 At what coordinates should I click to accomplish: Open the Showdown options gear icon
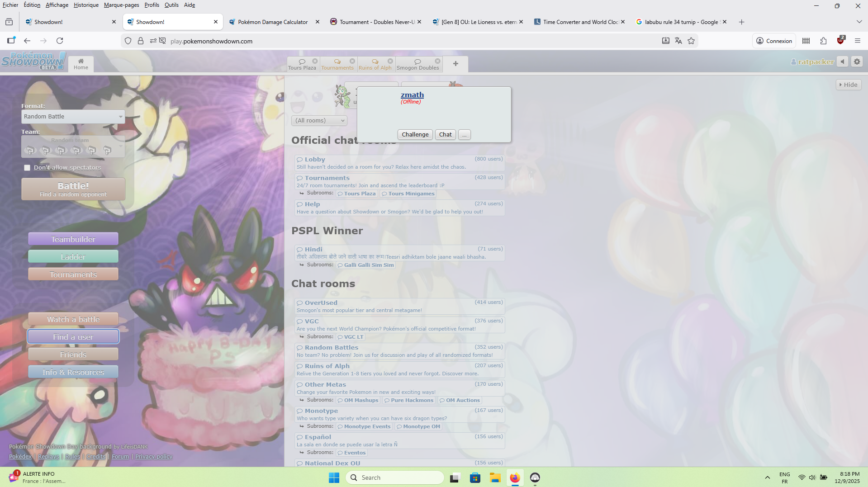tap(857, 61)
